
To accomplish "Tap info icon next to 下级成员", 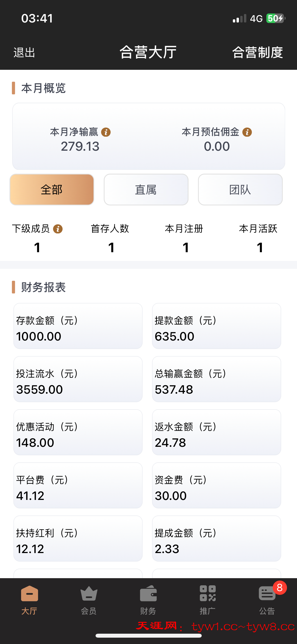I will (x=58, y=229).
